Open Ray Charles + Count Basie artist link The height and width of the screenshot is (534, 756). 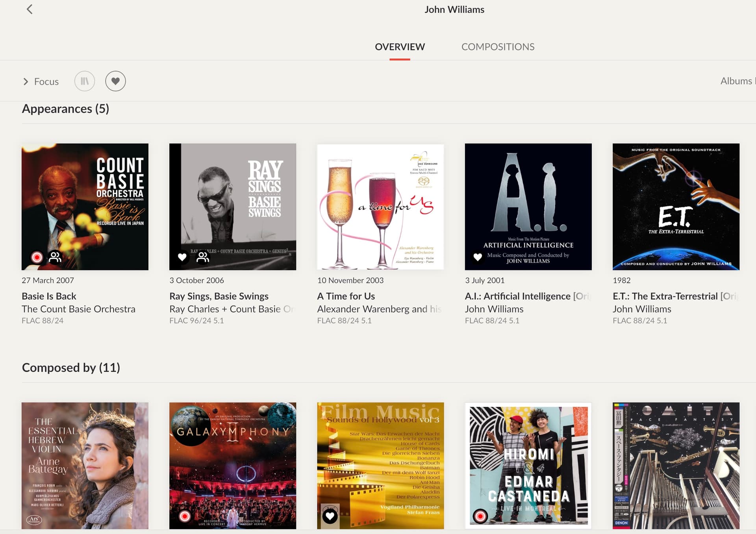(232, 309)
